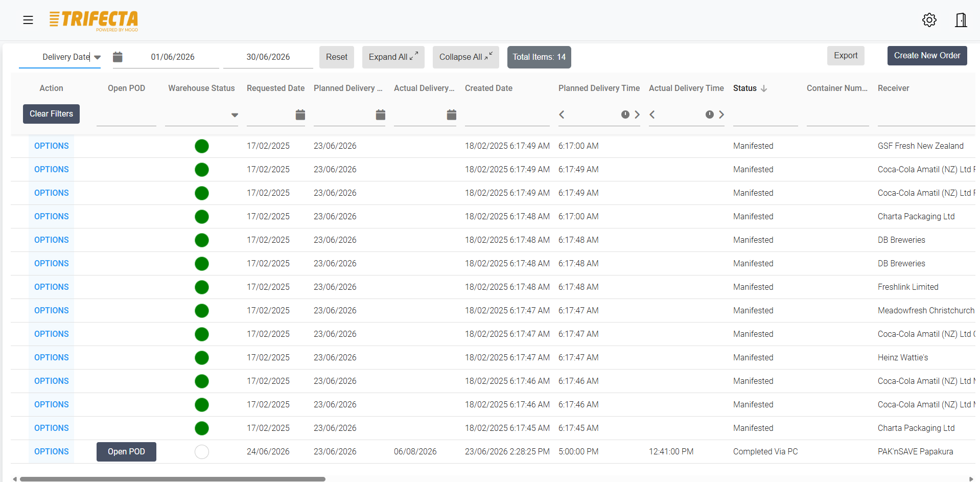Open OPTIONS for Freshlink Limited row
980x482 pixels.
[52, 287]
